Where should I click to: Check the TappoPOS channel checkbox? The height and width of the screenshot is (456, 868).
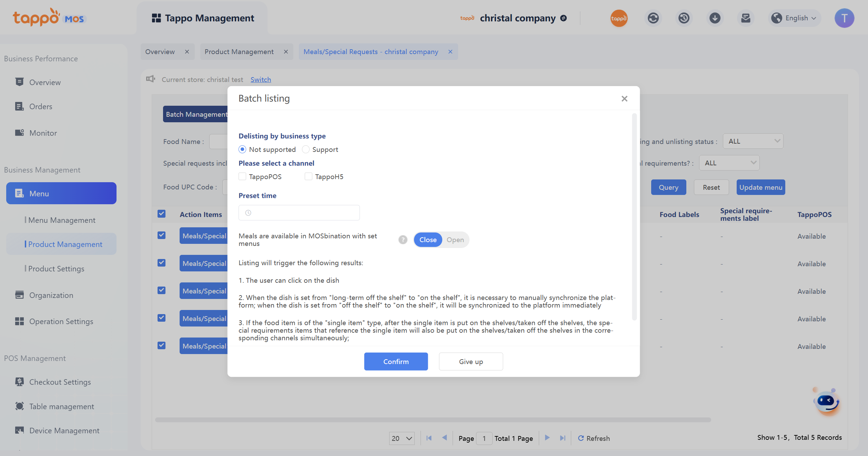coord(242,177)
